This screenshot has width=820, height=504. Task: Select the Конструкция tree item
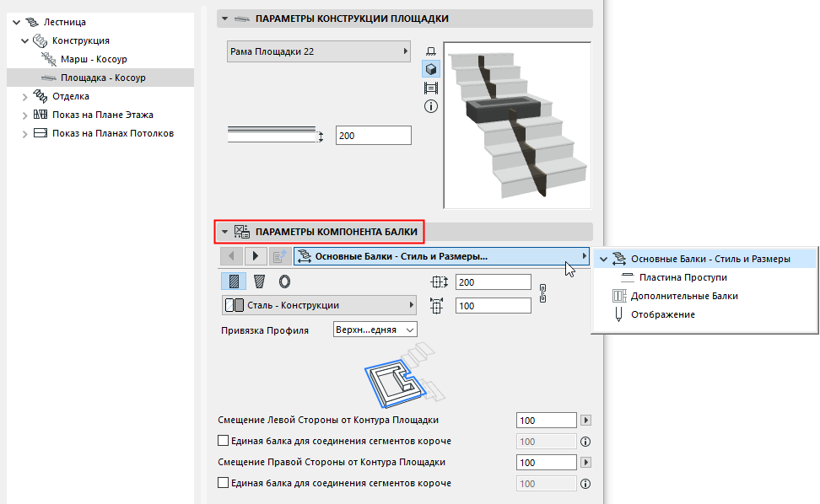pos(80,40)
